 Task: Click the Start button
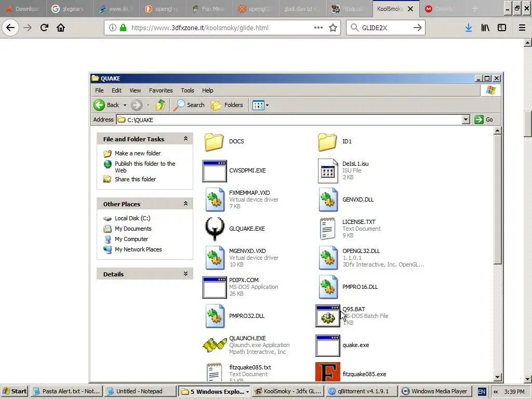click(x=15, y=392)
